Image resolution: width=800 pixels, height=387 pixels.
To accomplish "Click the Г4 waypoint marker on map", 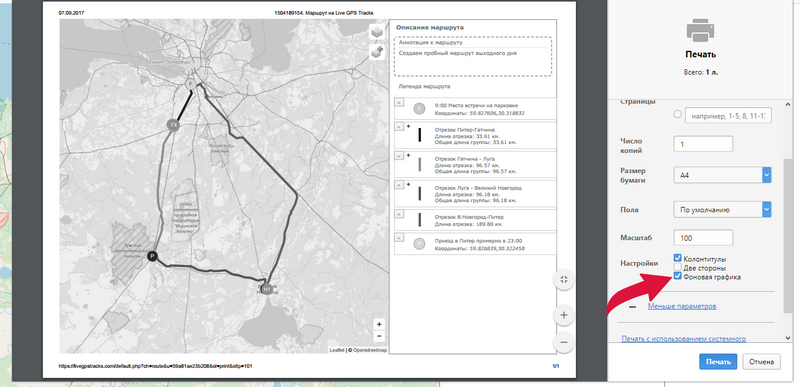I will (x=173, y=124).
